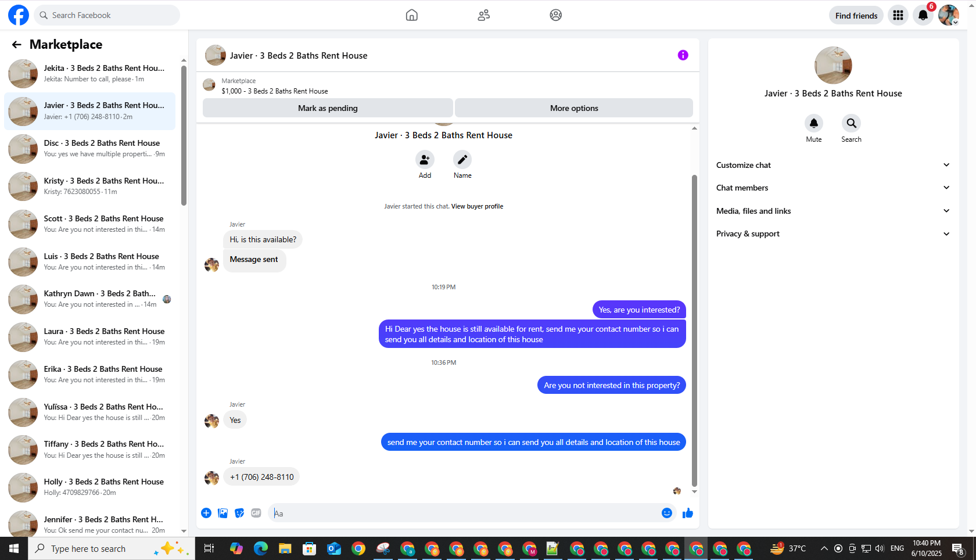976x560 pixels.
Task: Open Windows Start menu
Action: [14, 548]
